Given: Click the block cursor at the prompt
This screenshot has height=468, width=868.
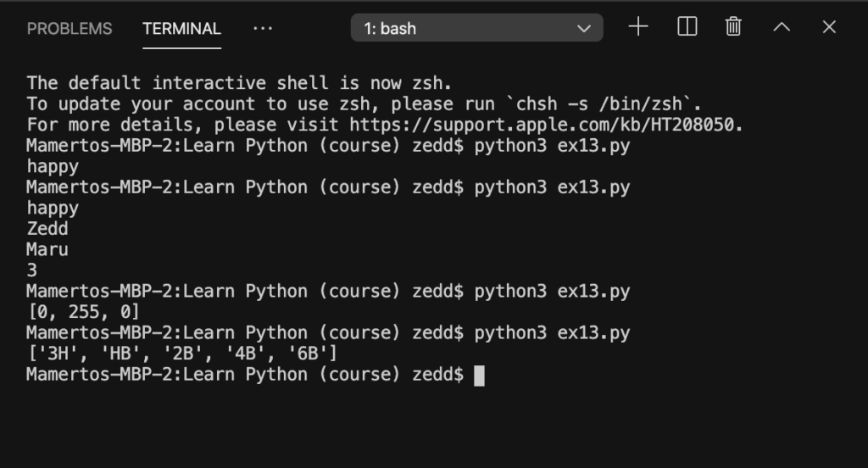Looking at the screenshot, I should (480, 376).
